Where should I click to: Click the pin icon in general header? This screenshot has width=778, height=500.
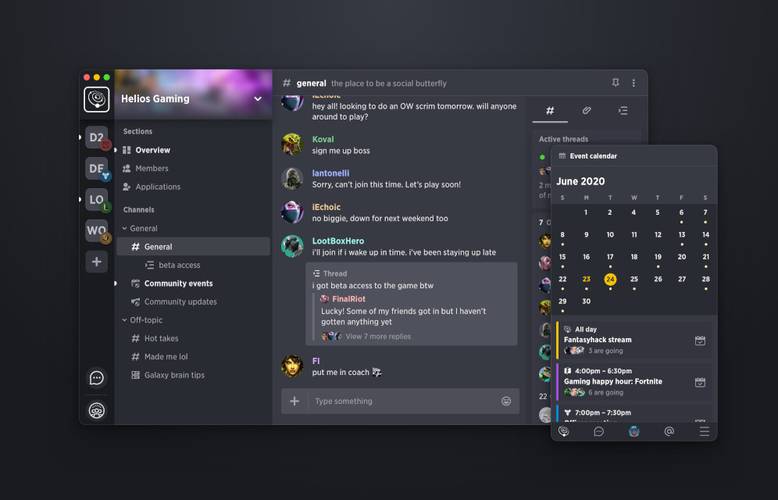pos(615,83)
